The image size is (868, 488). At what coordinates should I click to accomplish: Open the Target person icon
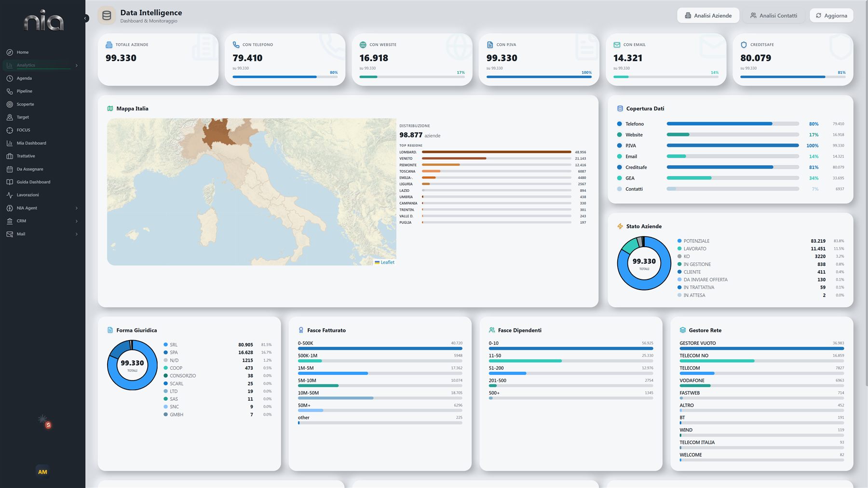coord(10,118)
